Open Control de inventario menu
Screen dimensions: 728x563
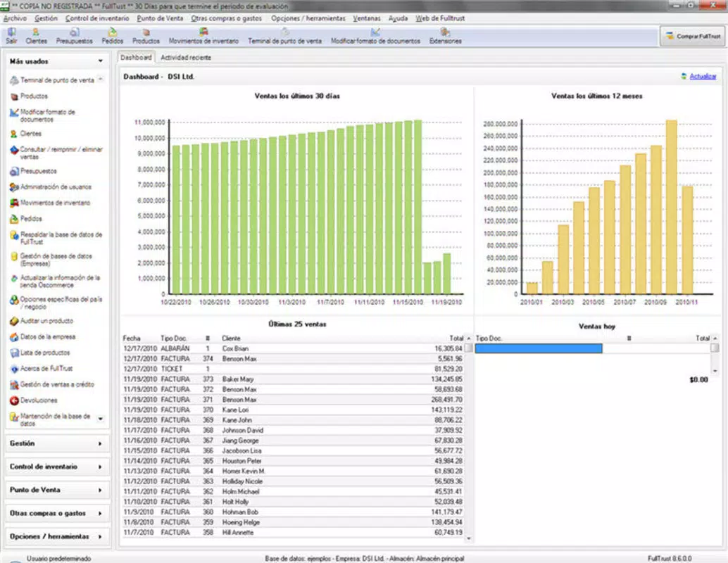(x=97, y=18)
